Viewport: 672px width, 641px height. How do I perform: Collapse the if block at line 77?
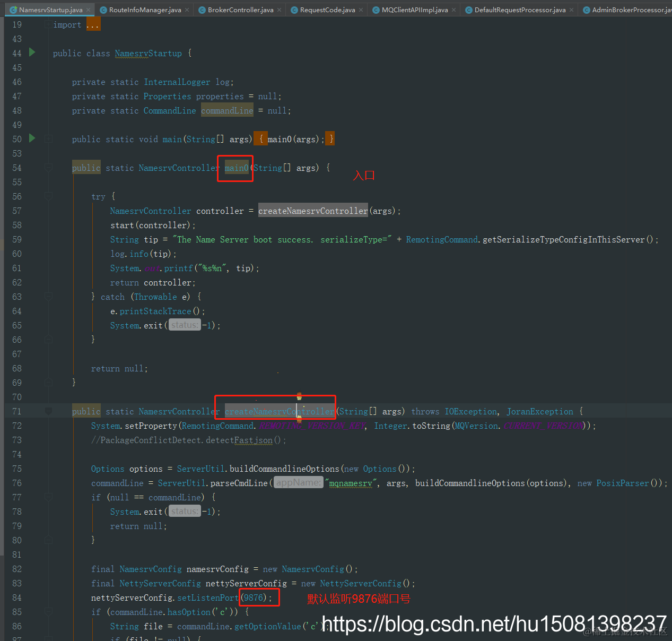[x=48, y=497]
